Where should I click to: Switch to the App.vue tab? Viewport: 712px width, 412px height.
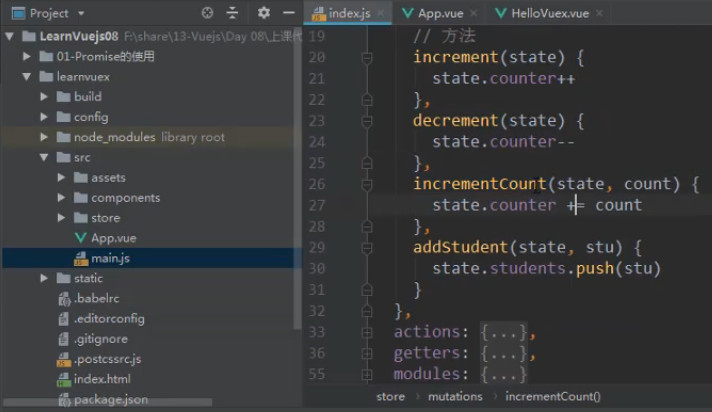(x=440, y=13)
